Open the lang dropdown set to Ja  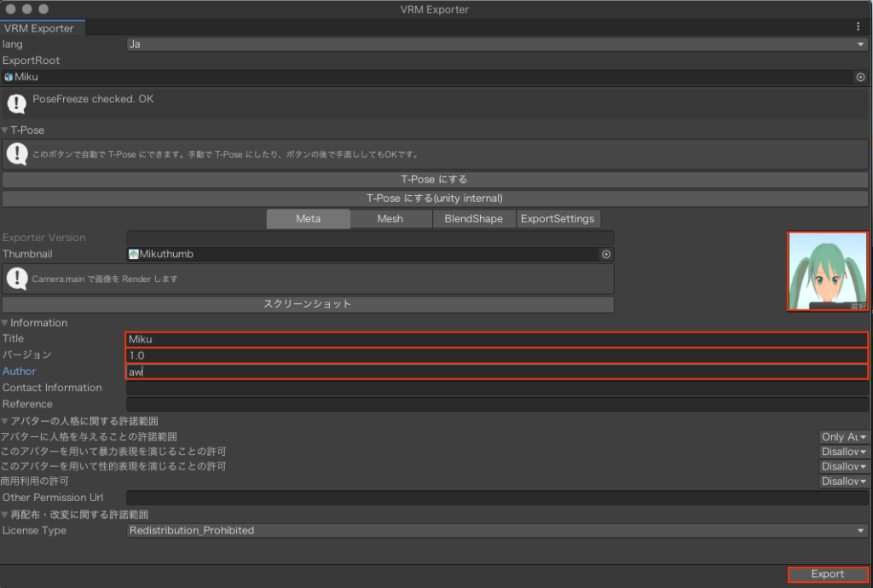[496, 44]
